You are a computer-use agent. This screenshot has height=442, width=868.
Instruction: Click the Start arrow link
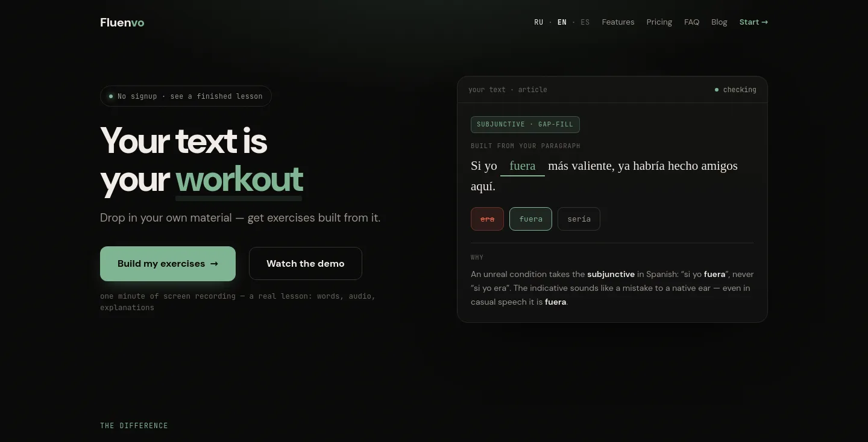click(753, 22)
